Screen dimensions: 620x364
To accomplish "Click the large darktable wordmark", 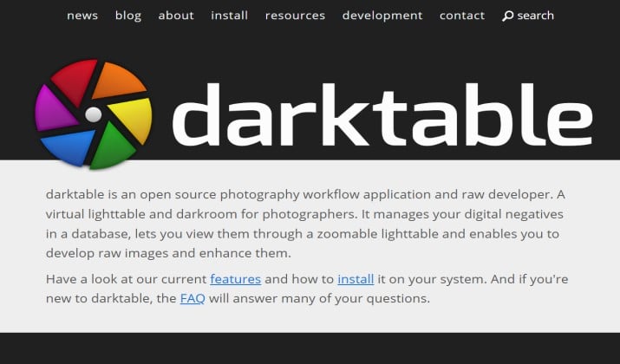I will 382,114.
